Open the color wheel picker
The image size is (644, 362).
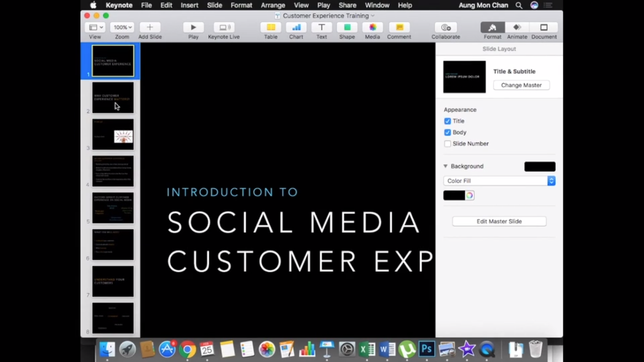pyautogui.click(x=470, y=196)
